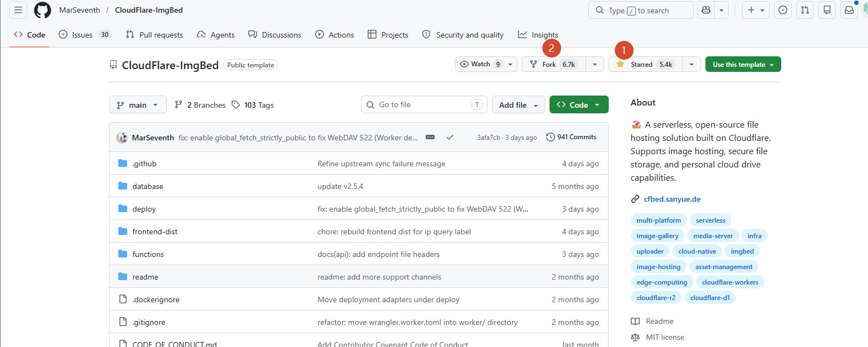This screenshot has width=868, height=347.
Task: Expand the create new caret dropdown
Action: click(x=762, y=10)
